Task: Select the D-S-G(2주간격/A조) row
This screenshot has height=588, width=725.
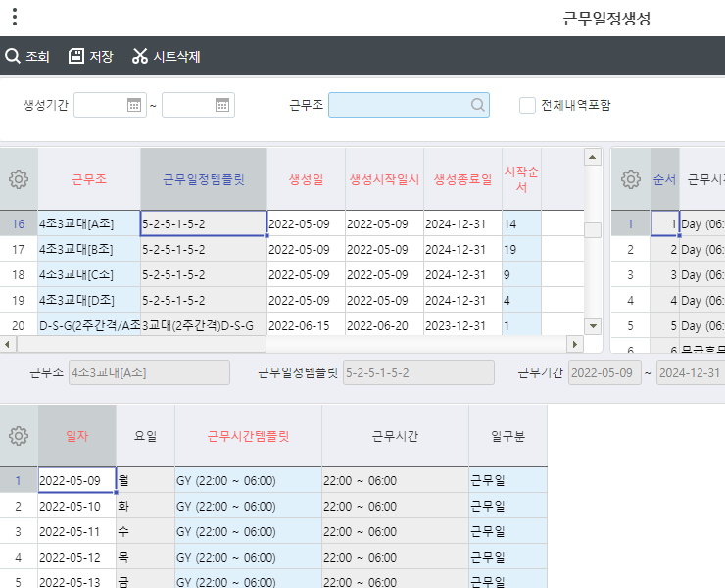Action: pyautogui.click(x=88, y=325)
